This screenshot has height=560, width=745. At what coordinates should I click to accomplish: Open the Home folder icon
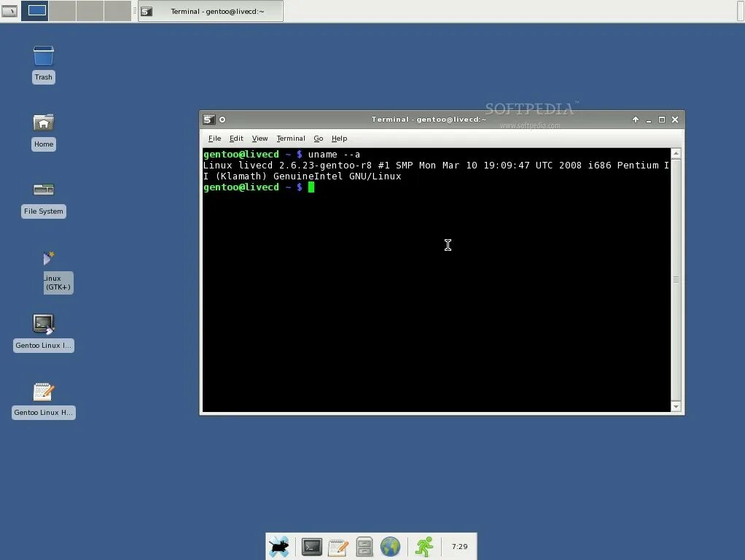click(43, 123)
